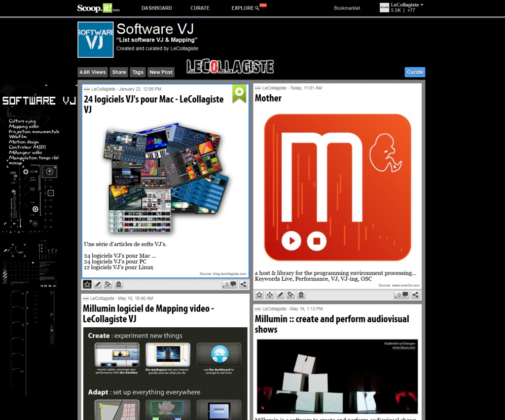The width and height of the screenshot is (505, 420).
Task: Click 'Created and curated by LeCollagiste' text
Action: [x=157, y=48]
